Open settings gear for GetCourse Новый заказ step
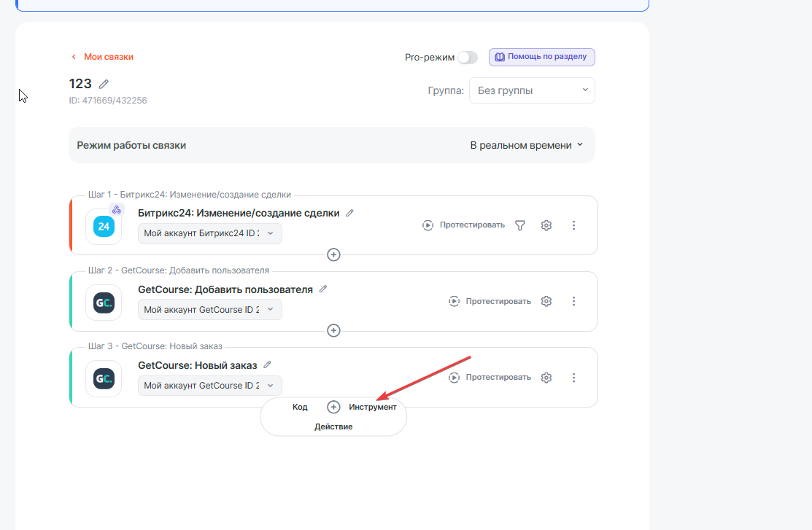The height and width of the screenshot is (530, 812). click(x=546, y=378)
